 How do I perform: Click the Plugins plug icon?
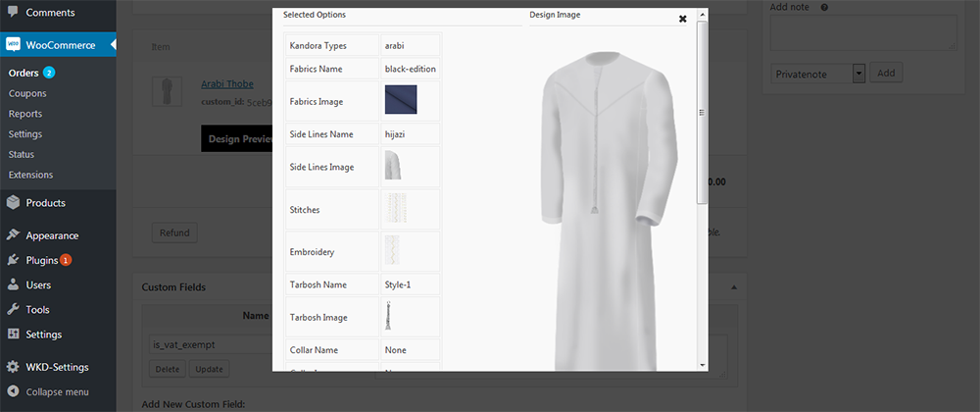click(x=13, y=260)
